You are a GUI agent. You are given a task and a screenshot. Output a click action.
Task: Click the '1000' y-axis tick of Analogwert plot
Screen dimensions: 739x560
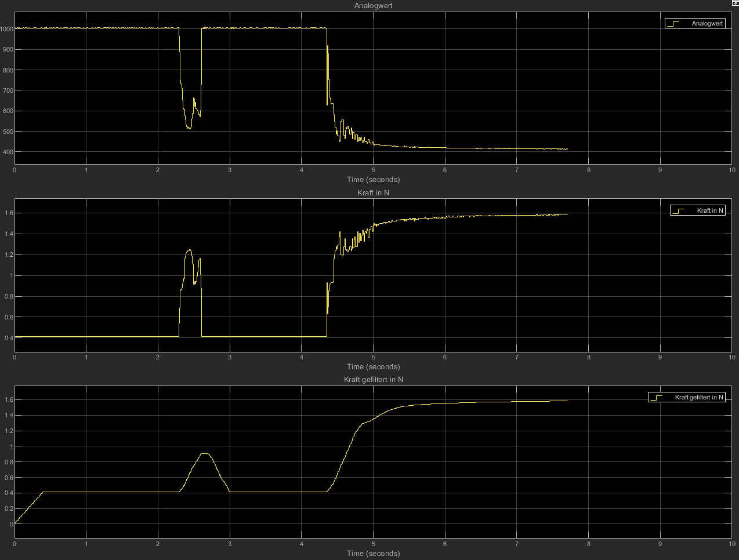pos(7,29)
